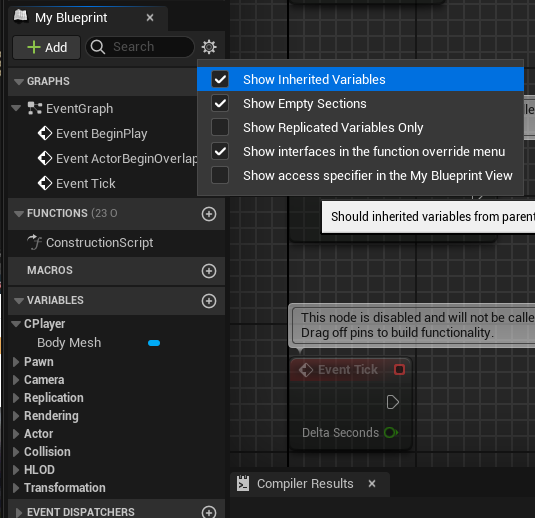
Task: Select Show Inherited Variables menu entry text
Action: pyautogui.click(x=314, y=80)
